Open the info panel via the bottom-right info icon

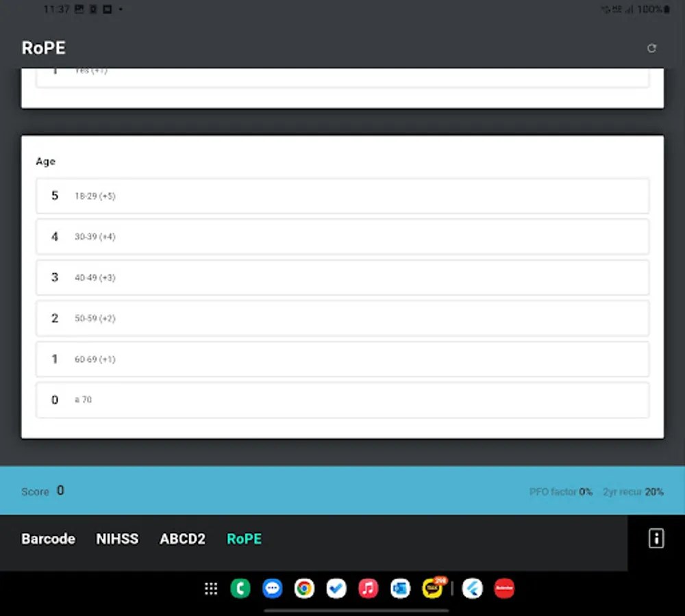click(656, 539)
